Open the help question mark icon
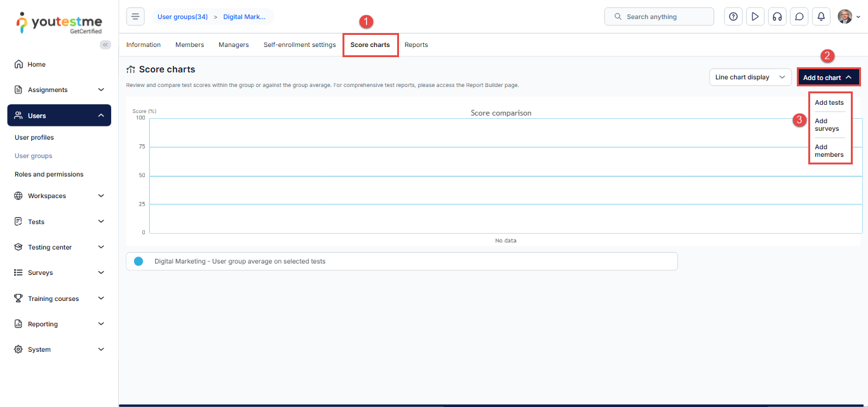The height and width of the screenshot is (407, 868). [x=733, y=17]
